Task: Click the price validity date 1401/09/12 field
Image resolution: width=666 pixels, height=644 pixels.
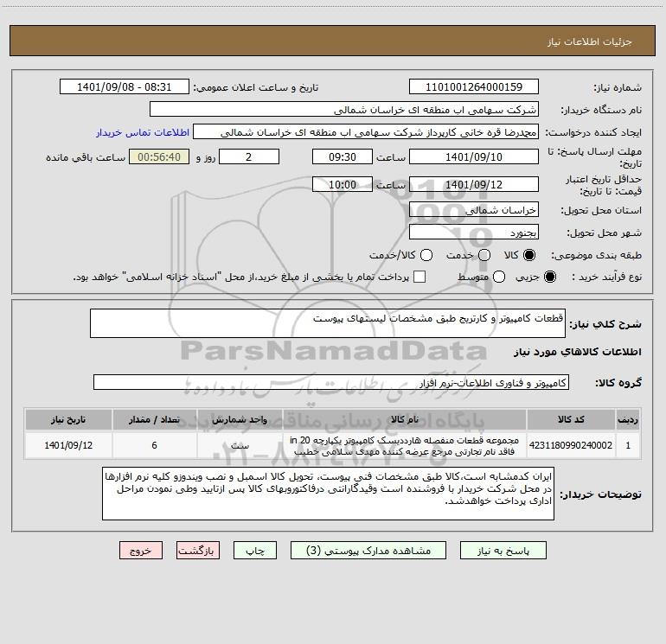Action: [x=474, y=184]
